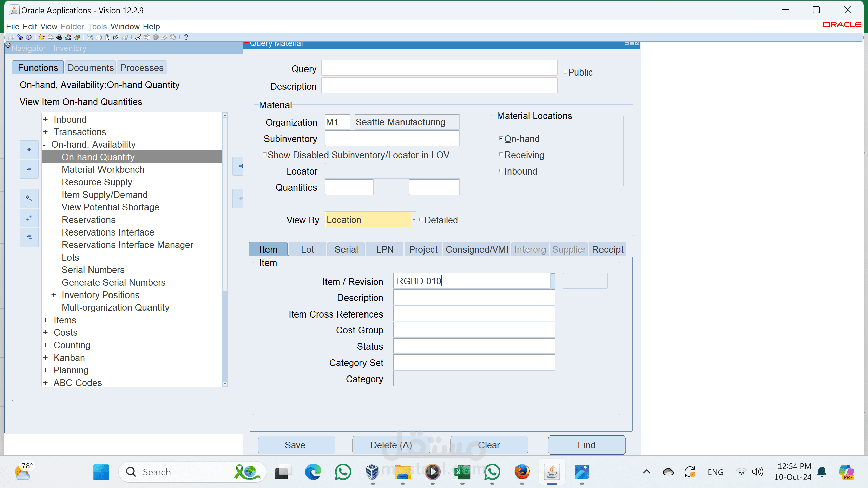
Task: Click the yellow floppy Save toolbar icon
Action: coord(42,37)
